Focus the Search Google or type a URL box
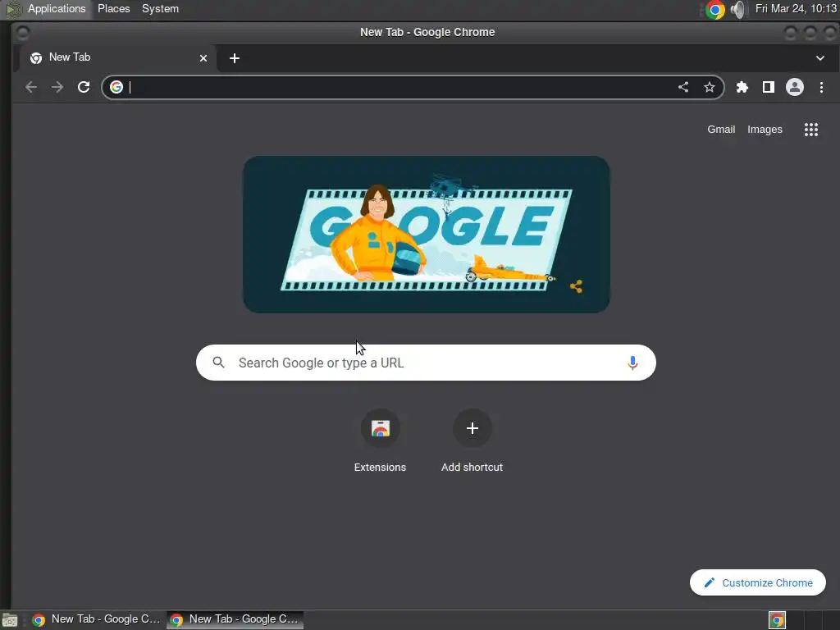Screen dimensions: 840x630 tap(426, 363)
